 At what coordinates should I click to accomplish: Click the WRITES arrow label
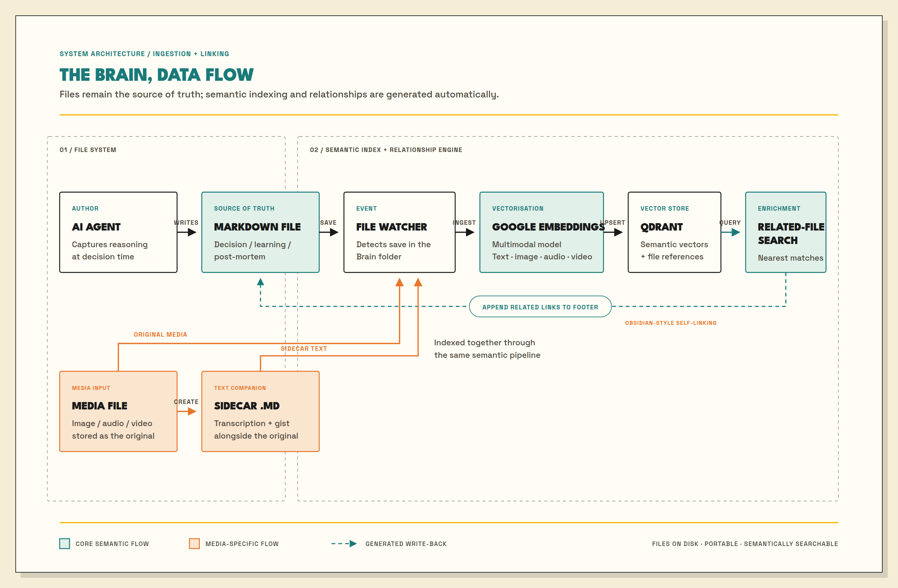pos(186,223)
